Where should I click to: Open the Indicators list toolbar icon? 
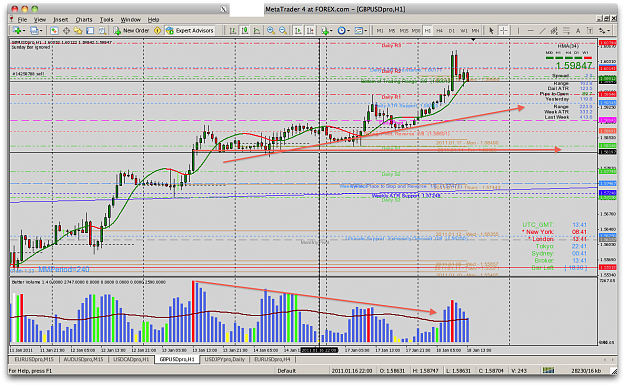pyautogui.click(x=325, y=30)
